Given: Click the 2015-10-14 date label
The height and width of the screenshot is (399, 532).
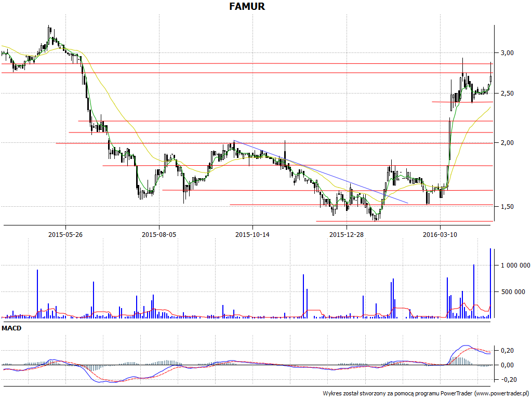Looking at the screenshot, I should pyautogui.click(x=252, y=234).
